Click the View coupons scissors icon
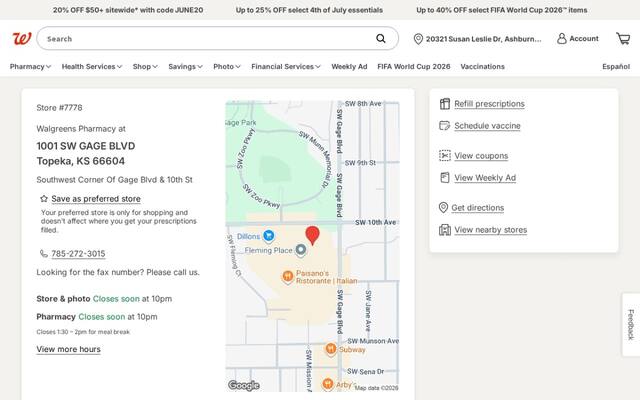Screen dimensions: 640x400 point(444,156)
